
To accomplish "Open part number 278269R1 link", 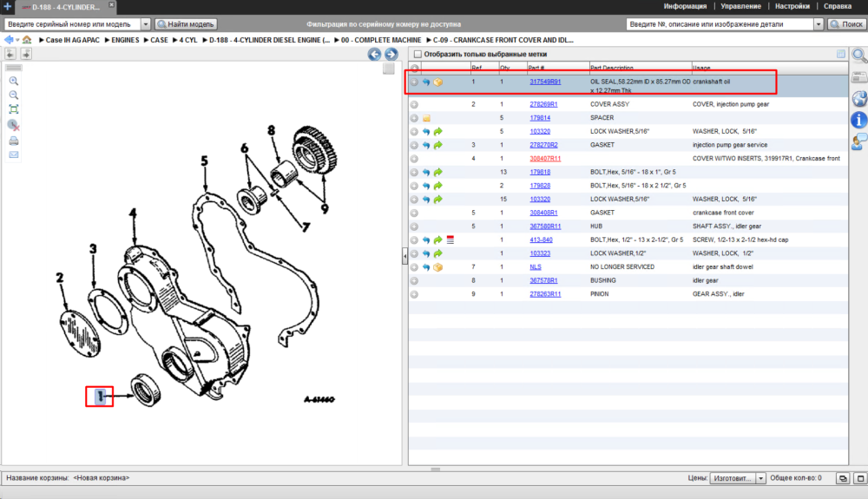I will 543,104.
